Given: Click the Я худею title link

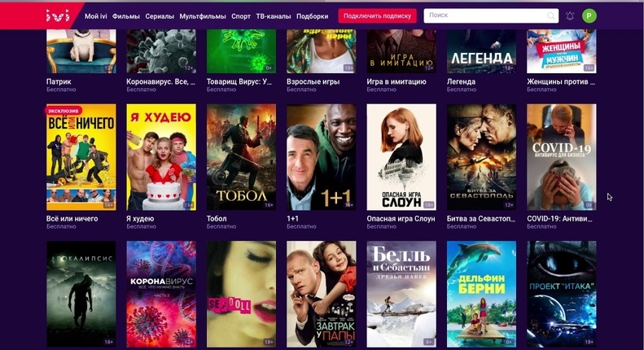Looking at the screenshot, I should point(140,218).
